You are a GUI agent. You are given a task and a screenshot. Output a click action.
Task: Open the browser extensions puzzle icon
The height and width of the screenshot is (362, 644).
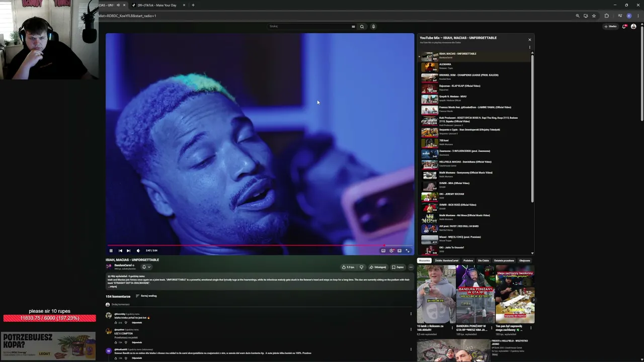pyautogui.click(x=606, y=16)
